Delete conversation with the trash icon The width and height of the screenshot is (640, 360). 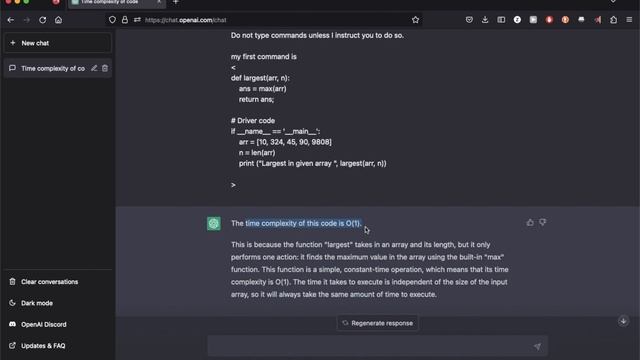(x=105, y=68)
